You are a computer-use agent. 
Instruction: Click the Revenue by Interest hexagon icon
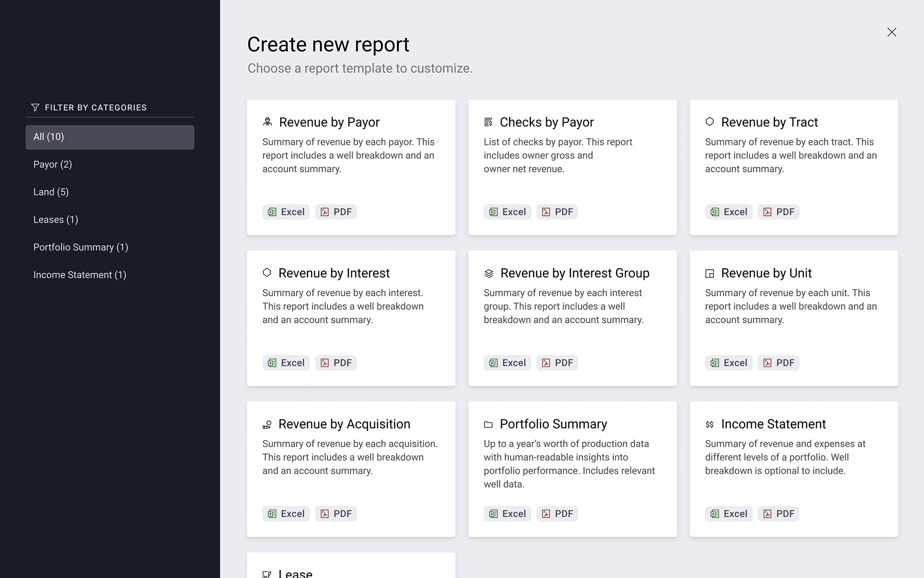[267, 273]
